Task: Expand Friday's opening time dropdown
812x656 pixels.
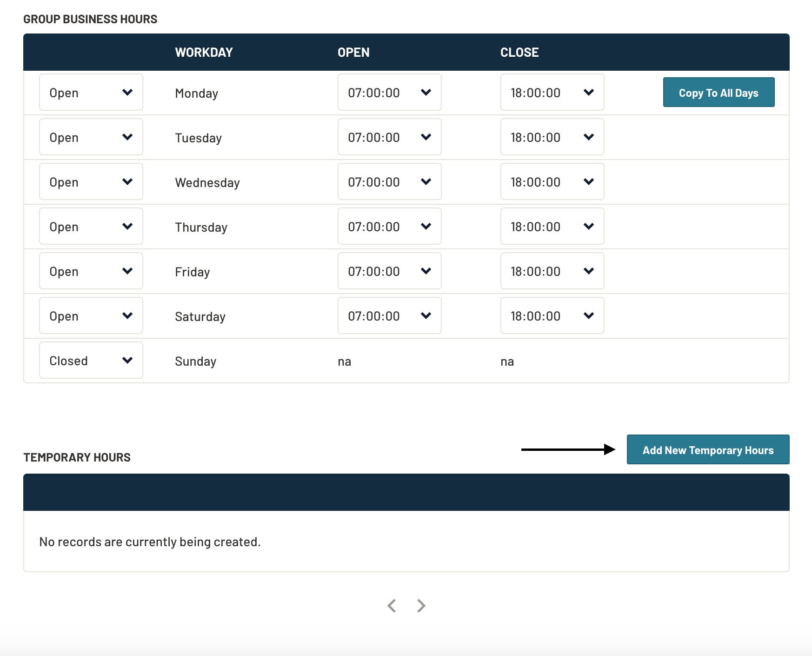Action: coord(389,271)
